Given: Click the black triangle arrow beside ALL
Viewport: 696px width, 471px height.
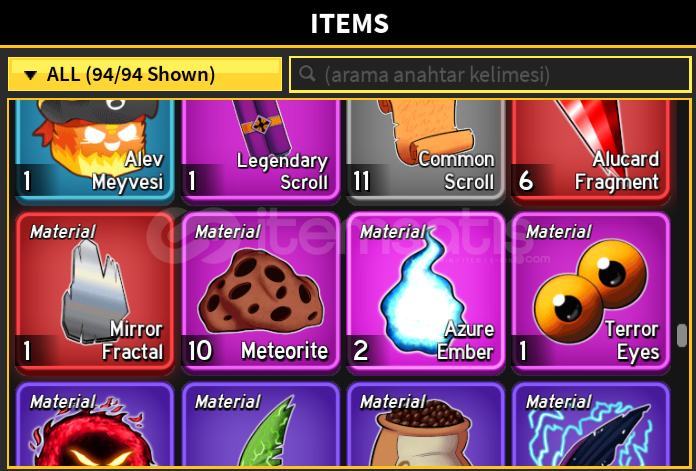Looking at the screenshot, I should click(30, 75).
